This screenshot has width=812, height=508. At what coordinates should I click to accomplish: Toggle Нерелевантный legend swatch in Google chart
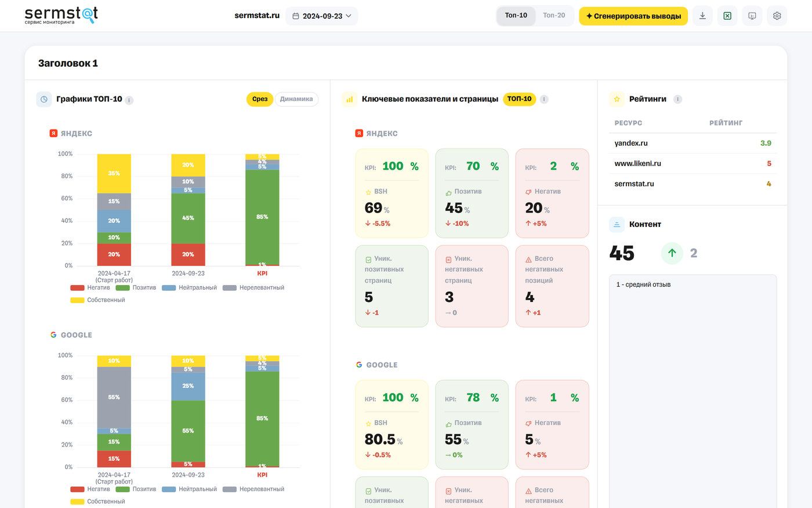click(x=230, y=489)
